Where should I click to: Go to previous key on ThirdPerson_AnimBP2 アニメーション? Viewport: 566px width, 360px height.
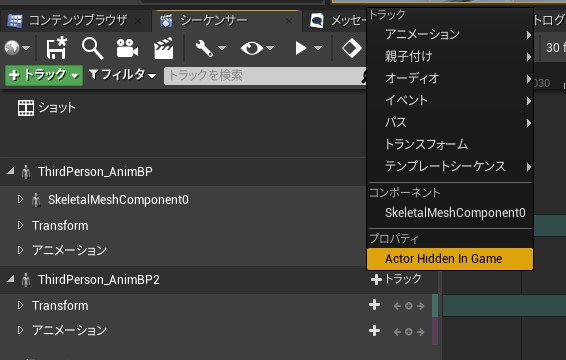pyautogui.click(x=397, y=332)
